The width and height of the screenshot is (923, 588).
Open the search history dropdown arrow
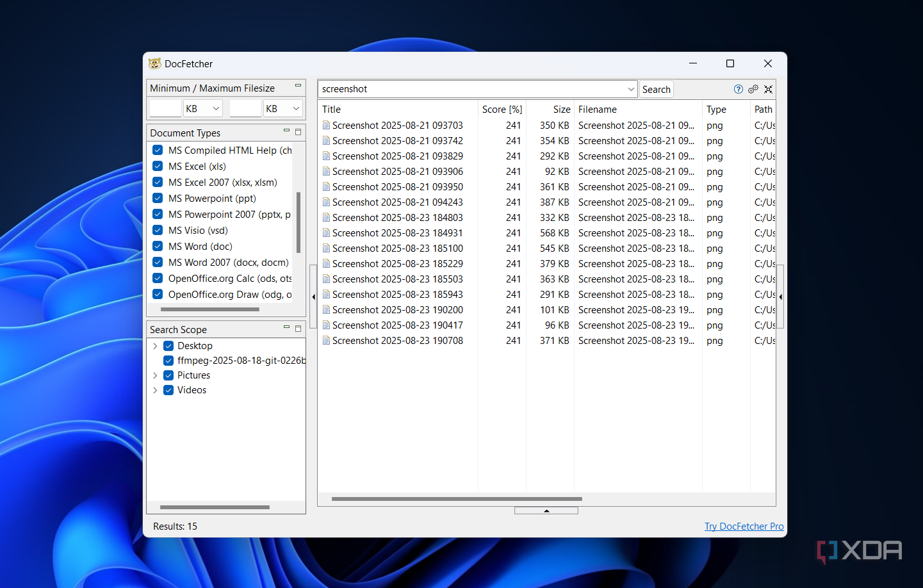[x=630, y=89]
